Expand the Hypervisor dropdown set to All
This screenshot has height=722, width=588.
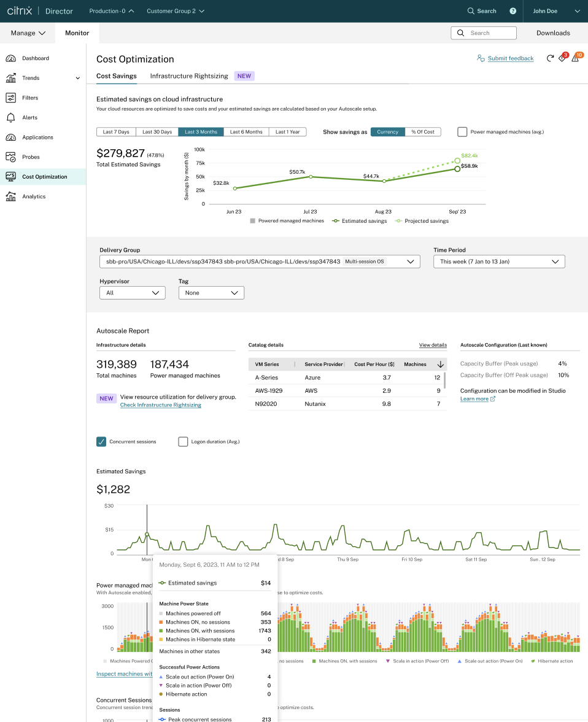(132, 293)
